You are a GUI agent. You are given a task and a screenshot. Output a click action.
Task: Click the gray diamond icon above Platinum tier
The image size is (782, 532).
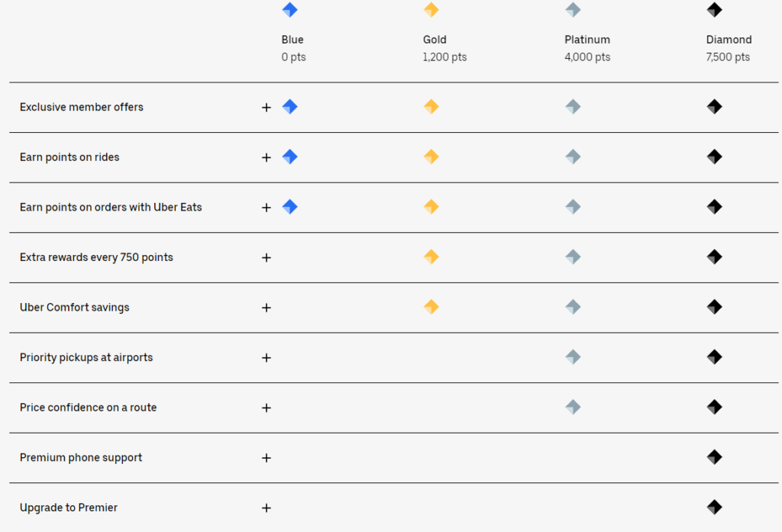click(573, 9)
